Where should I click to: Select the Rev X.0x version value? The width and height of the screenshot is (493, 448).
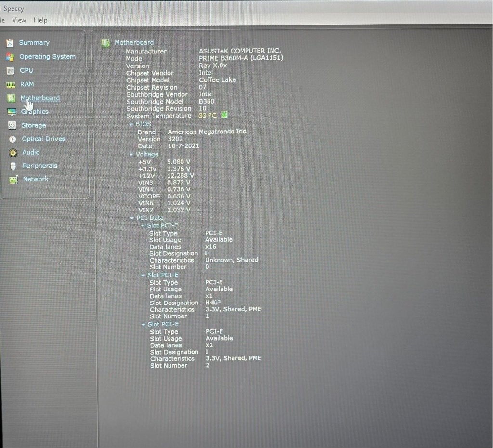point(213,66)
